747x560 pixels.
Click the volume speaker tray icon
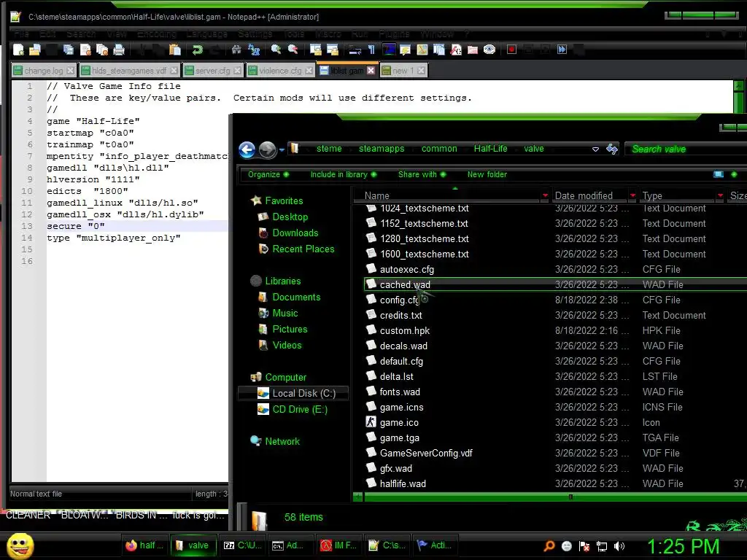[619, 545]
